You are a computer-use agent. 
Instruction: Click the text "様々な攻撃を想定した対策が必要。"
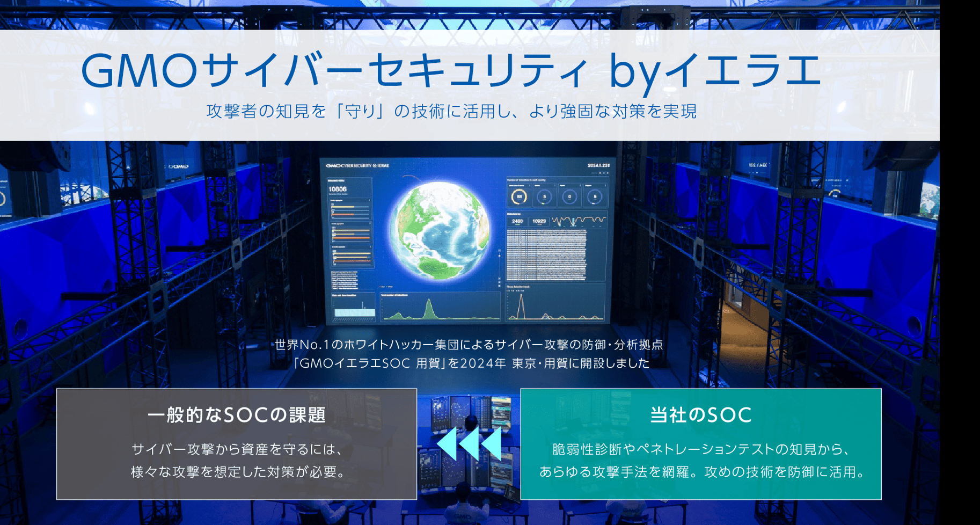pyautogui.click(x=237, y=472)
